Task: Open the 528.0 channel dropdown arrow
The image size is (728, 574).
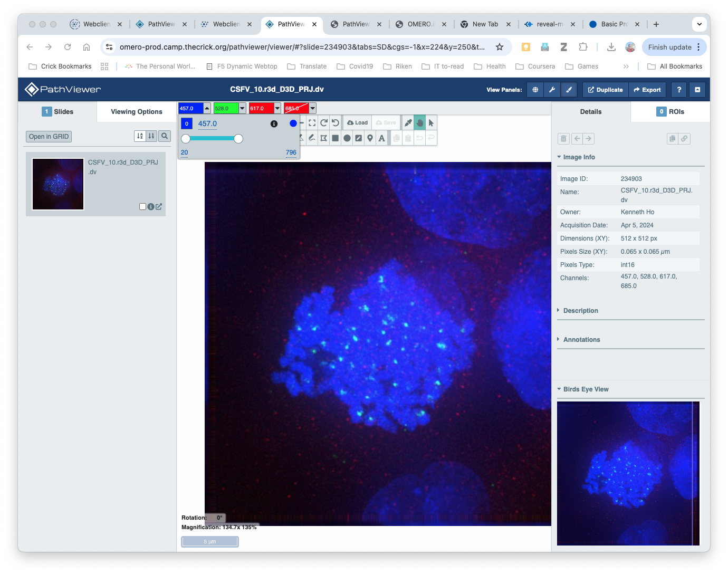Action: coord(243,108)
